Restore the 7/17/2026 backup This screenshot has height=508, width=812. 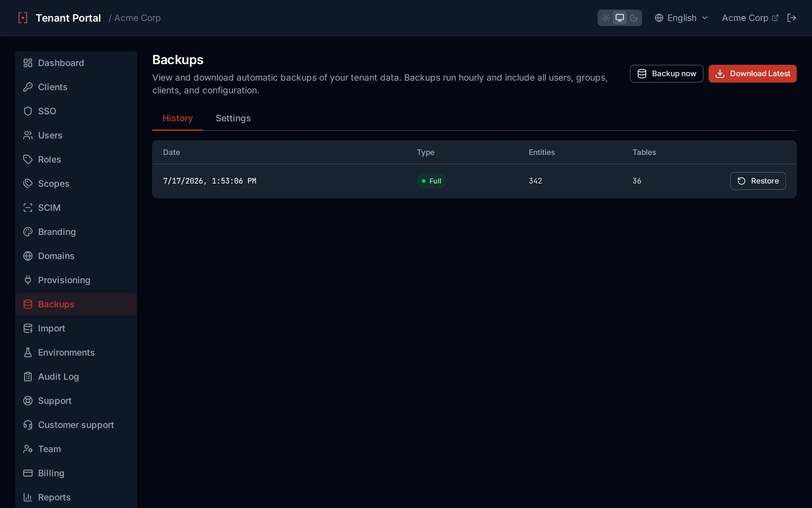tap(758, 181)
